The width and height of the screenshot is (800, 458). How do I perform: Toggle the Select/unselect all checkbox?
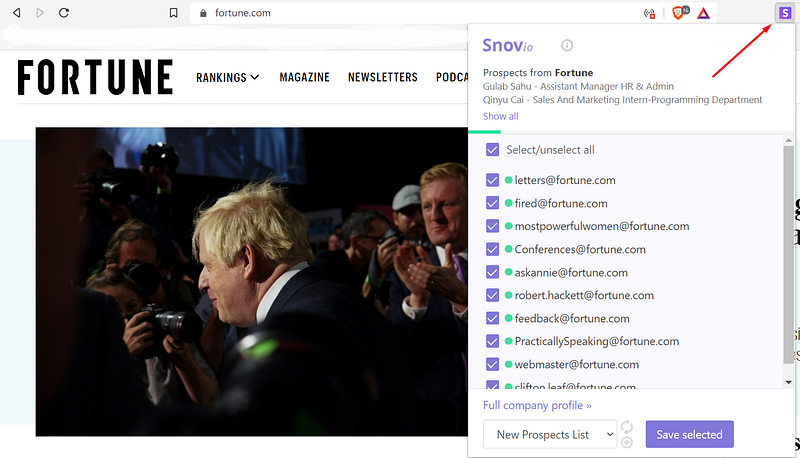tap(492, 149)
